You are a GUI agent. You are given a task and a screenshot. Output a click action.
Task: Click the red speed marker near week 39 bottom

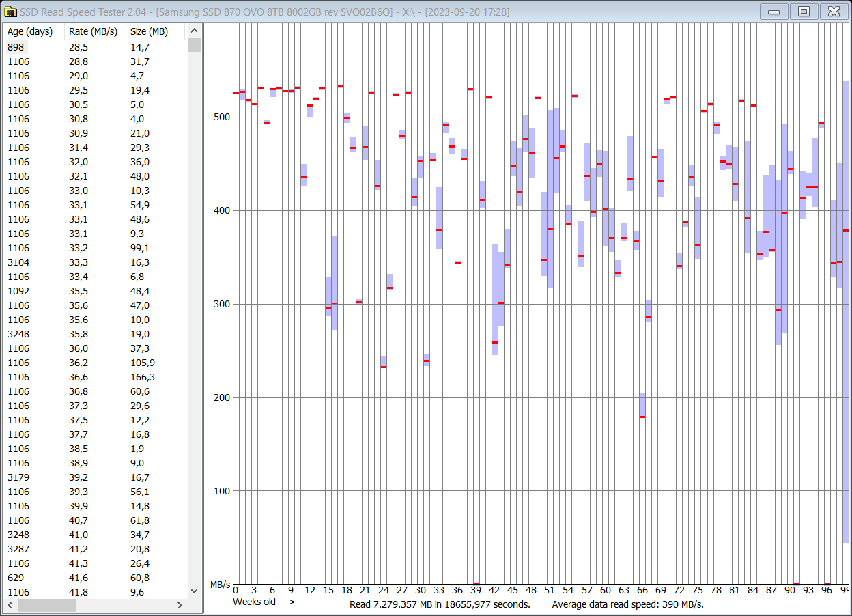[x=476, y=583]
